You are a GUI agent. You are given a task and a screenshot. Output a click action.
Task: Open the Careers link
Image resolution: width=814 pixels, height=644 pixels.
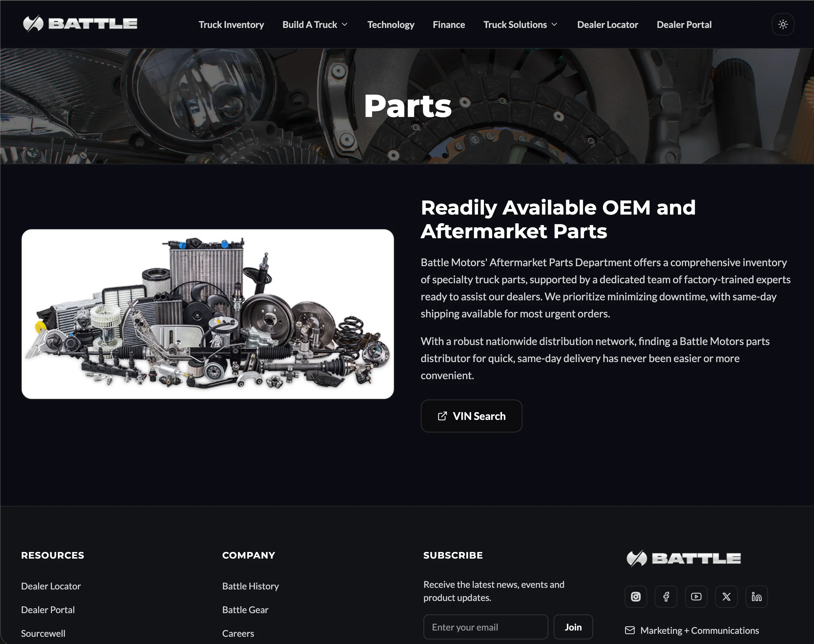pyautogui.click(x=238, y=633)
